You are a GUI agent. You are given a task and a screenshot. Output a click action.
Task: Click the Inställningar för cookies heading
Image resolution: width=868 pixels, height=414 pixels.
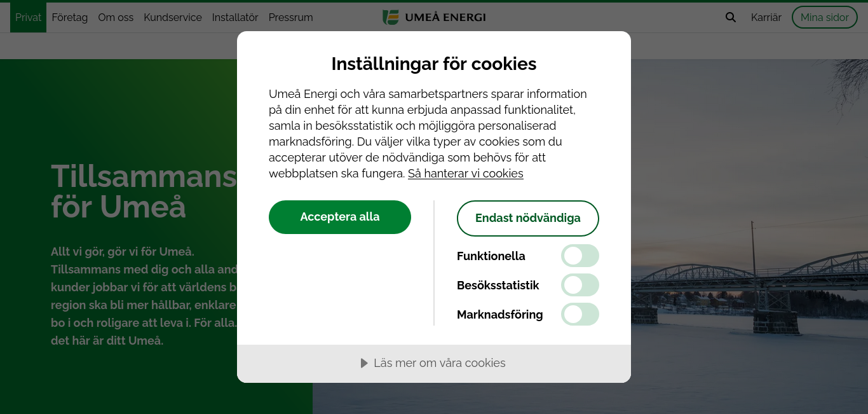point(434,64)
